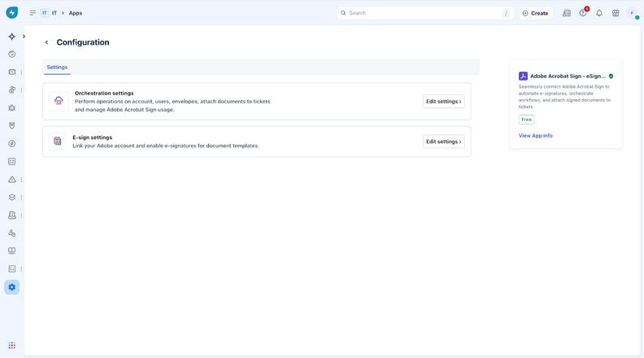The height and width of the screenshot is (358, 644).
Task: Open the assets submenu three-dot handle
Action: (21, 197)
